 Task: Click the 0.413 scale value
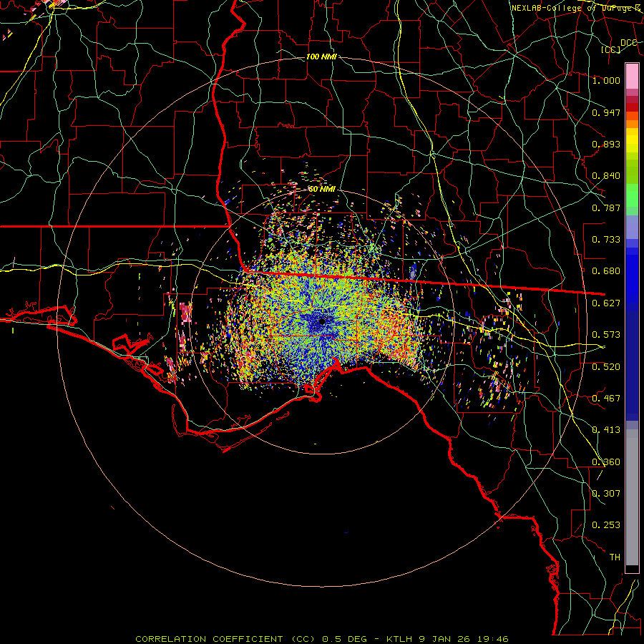[x=606, y=430]
